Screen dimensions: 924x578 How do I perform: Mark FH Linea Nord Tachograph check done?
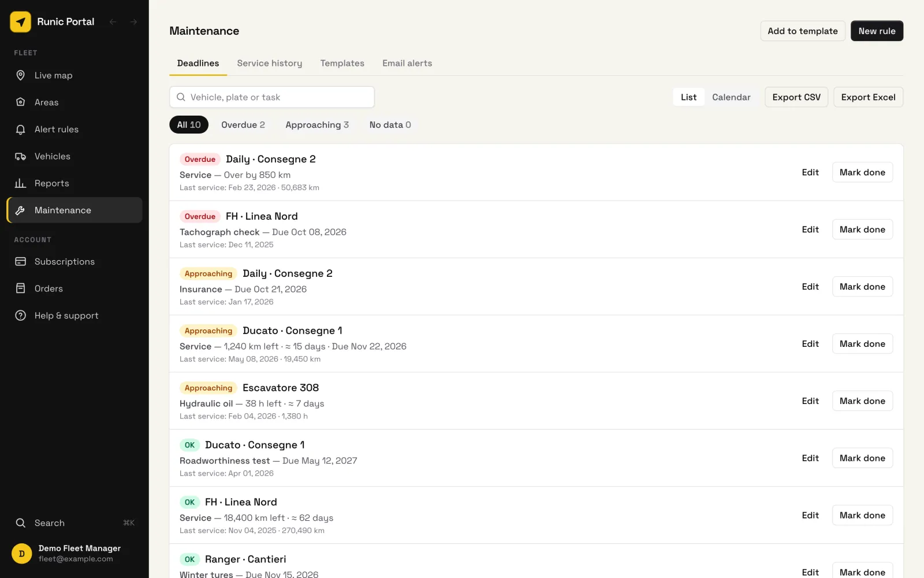pyautogui.click(x=862, y=229)
